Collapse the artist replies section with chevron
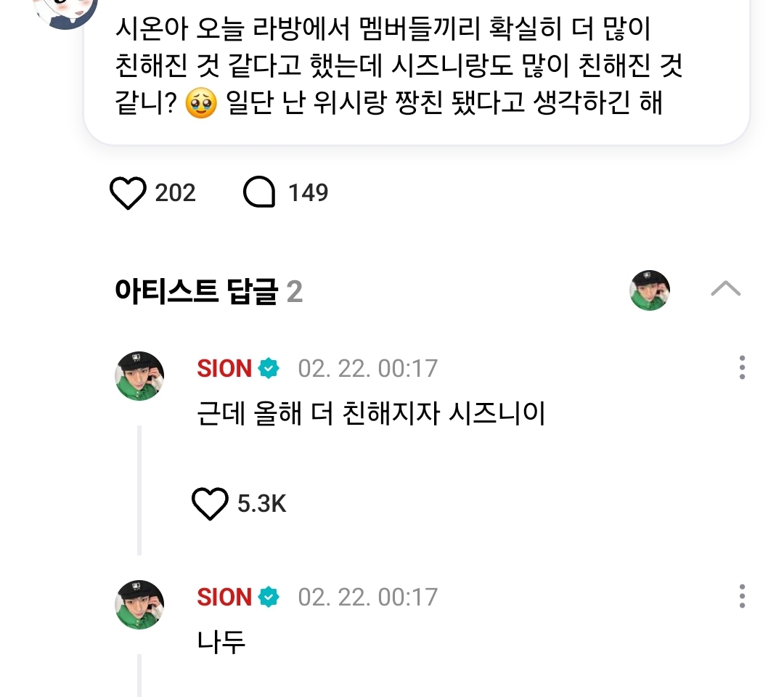 (725, 289)
